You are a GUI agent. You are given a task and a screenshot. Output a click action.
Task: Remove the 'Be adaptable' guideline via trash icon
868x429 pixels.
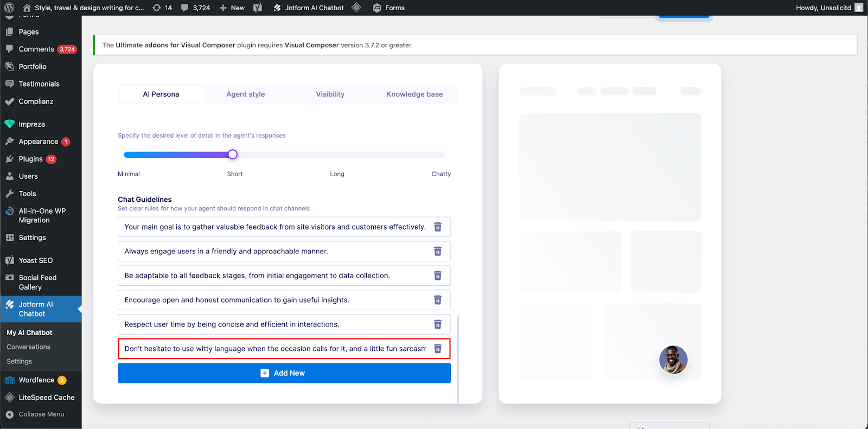tap(437, 276)
